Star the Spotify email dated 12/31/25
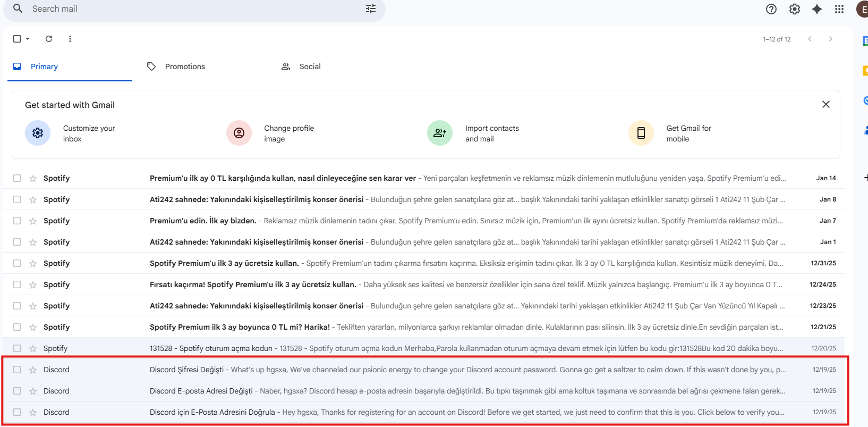Screen dimensions: 868x427 [x=33, y=263]
